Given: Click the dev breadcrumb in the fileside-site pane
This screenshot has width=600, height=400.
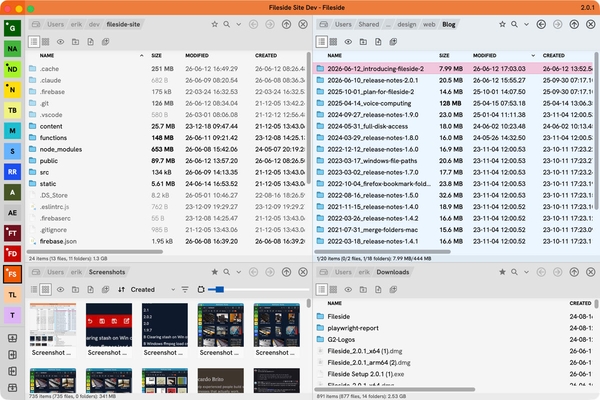Looking at the screenshot, I should point(94,24).
